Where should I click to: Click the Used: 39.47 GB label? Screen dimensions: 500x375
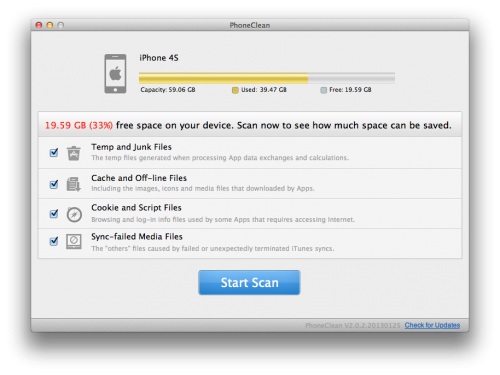click(x=264, y=90)
